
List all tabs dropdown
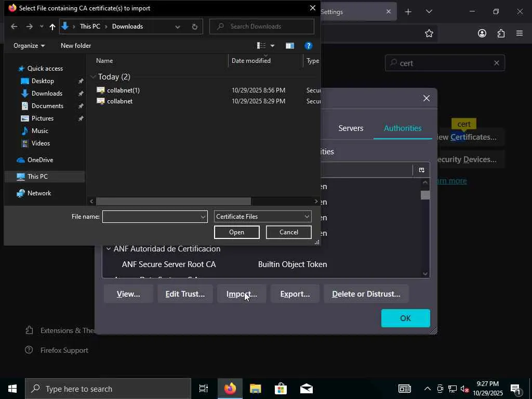pos(429,12)
